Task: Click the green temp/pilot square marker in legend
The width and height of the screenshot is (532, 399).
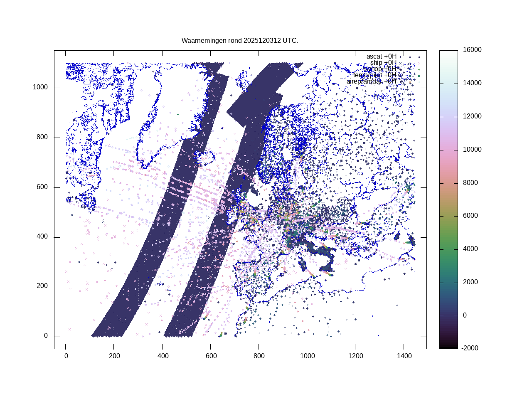Action: pos(419,76)
